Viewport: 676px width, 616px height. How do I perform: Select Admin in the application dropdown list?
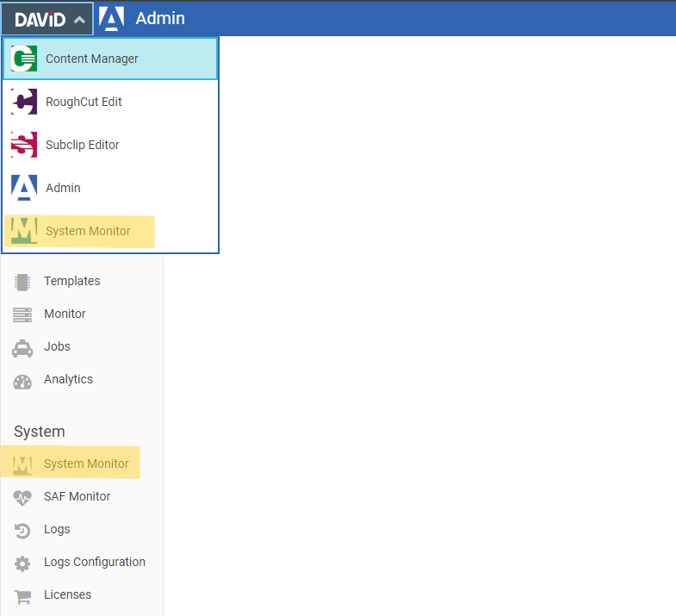63,188
